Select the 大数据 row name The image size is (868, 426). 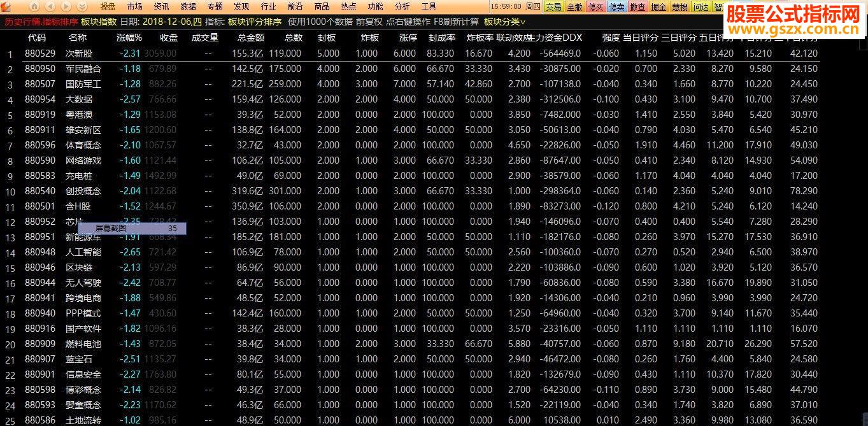pyautogui.click(x=79, y=99)
